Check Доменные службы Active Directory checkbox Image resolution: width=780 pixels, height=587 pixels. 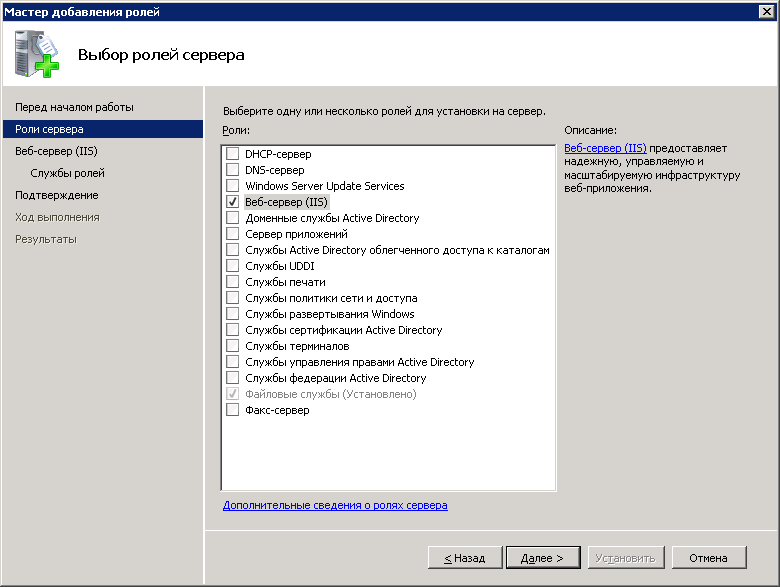coord(232,218)
